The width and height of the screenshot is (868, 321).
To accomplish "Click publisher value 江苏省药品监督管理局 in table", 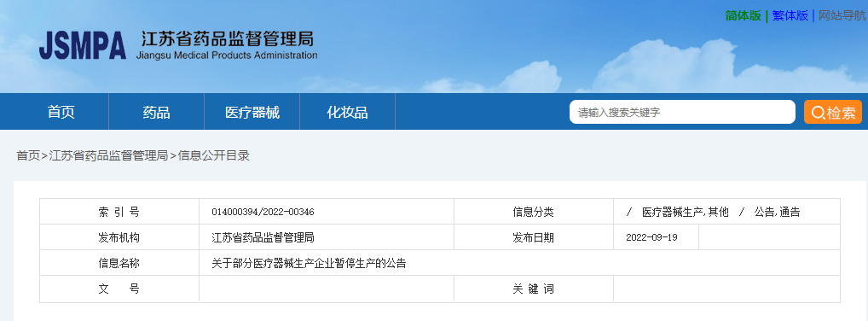I will click(263, 238).
